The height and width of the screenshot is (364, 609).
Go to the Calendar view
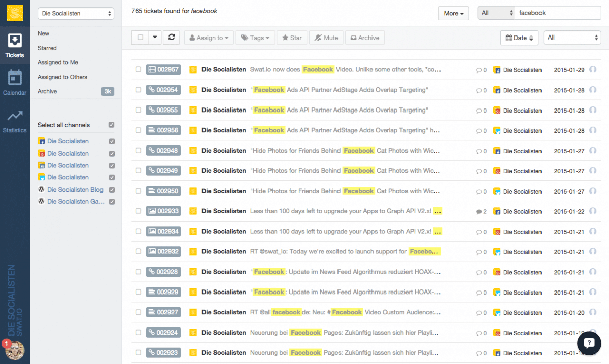(15, 83)
